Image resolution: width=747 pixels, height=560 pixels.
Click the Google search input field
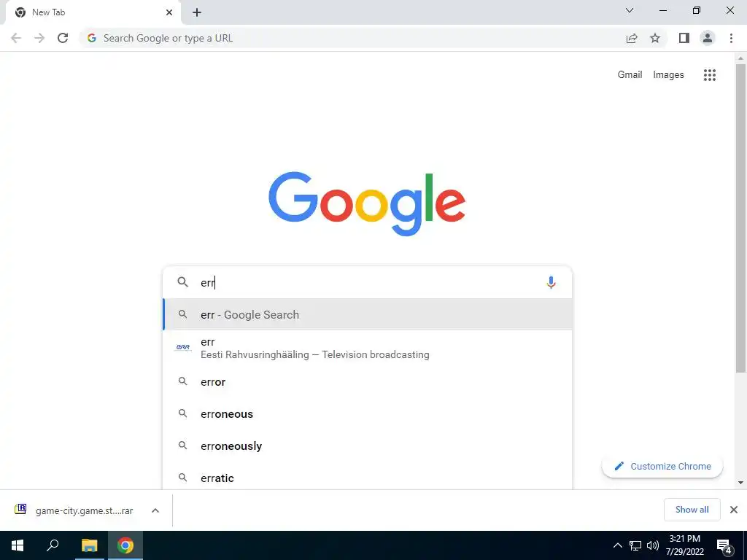(x=369, y=282)
